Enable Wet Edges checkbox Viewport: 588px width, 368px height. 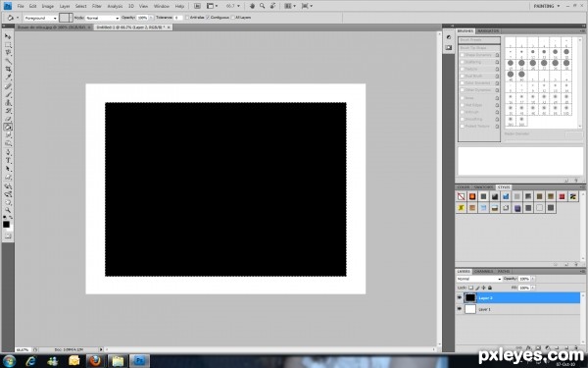[x=463, y=105]
